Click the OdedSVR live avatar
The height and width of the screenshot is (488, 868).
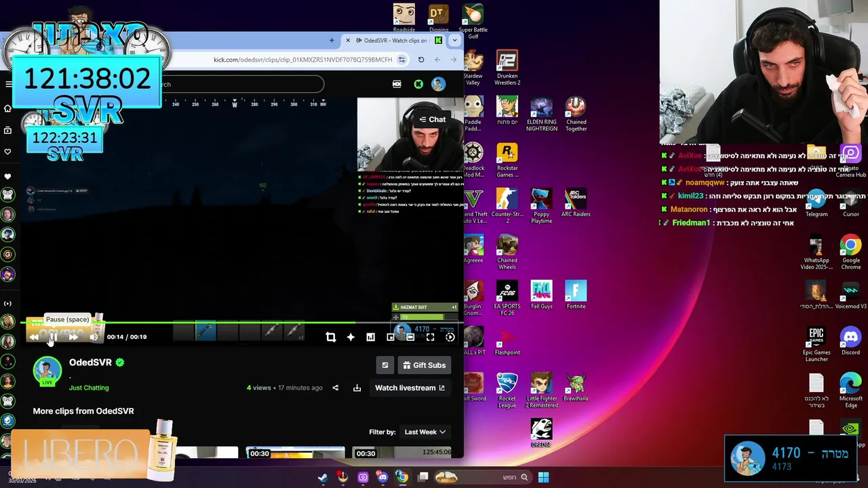47,371
